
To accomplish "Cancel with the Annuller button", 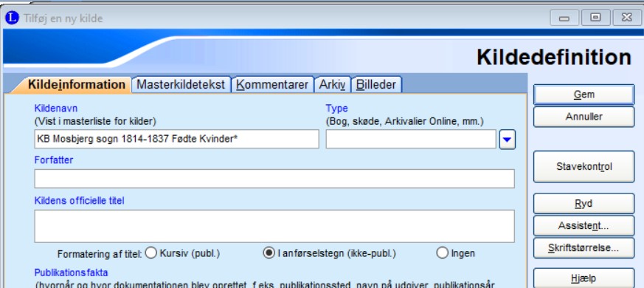I will [584, 117].
